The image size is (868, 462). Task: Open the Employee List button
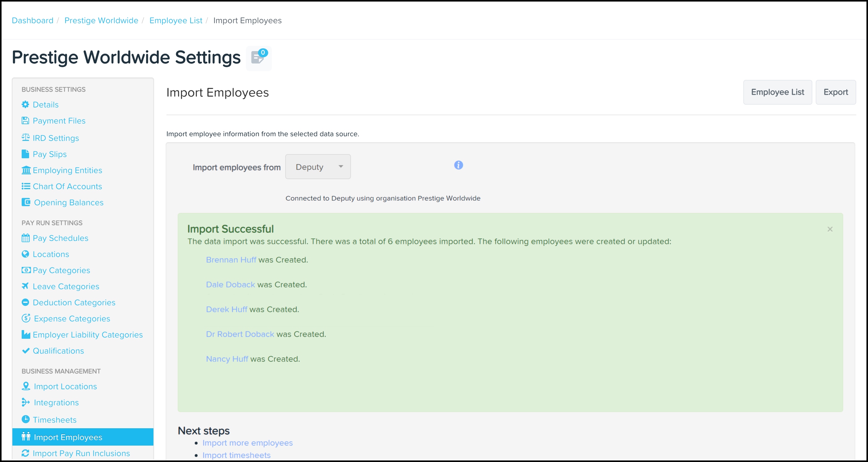(777, 92)
